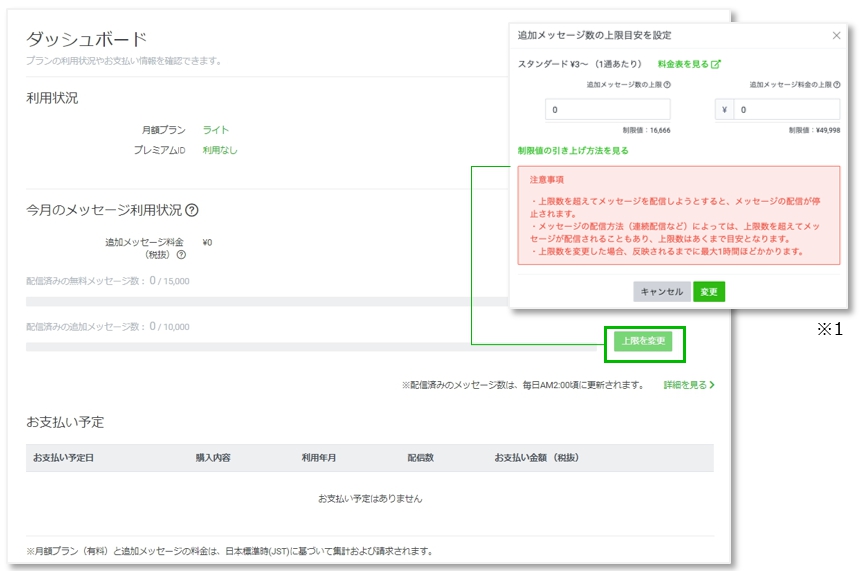Close the 追加メッセージ数の上限目安を設定 dialog

(x=836, y=35)
